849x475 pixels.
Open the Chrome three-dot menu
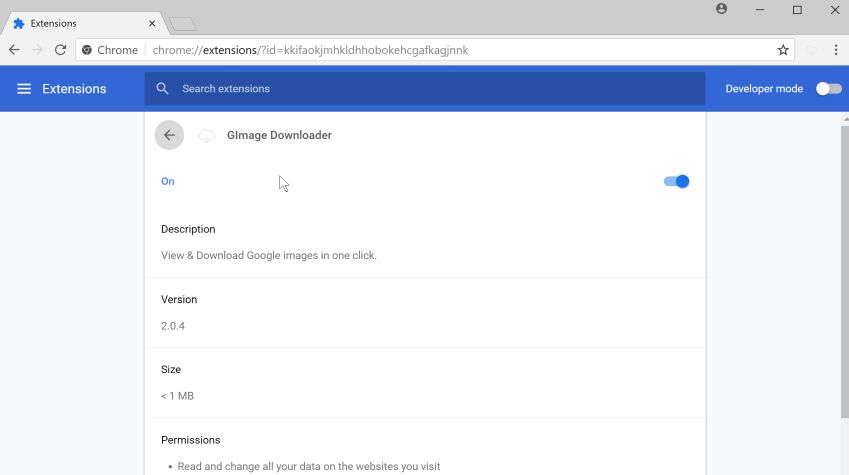click(836, 50)
